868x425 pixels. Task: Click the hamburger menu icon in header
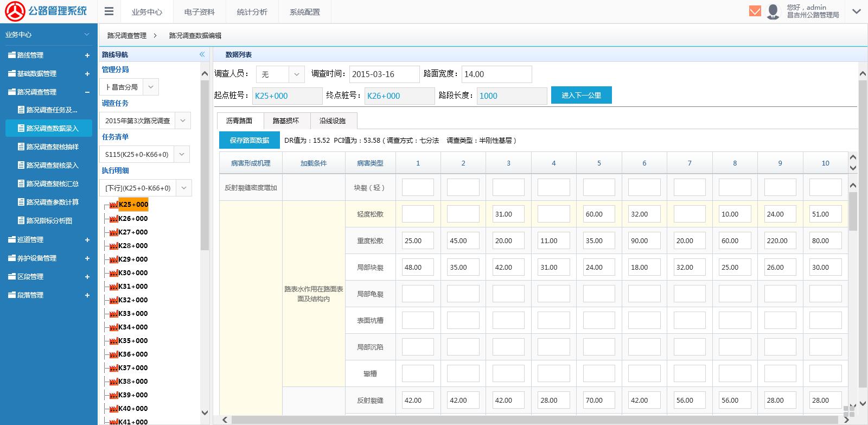pyautogui.click(x=109, y=11)
